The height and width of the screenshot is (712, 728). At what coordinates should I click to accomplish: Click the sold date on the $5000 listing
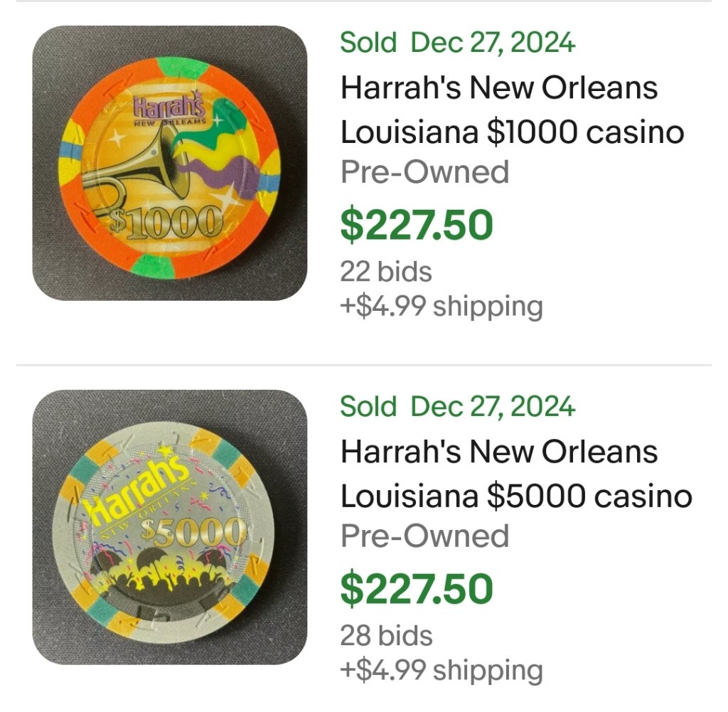pos(457,407)
